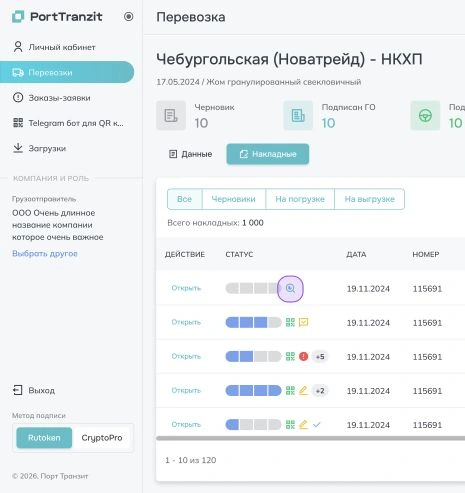Click progress bar in the +5 row
Viewport: 465px width, 493px height.
tap(254, 356)
